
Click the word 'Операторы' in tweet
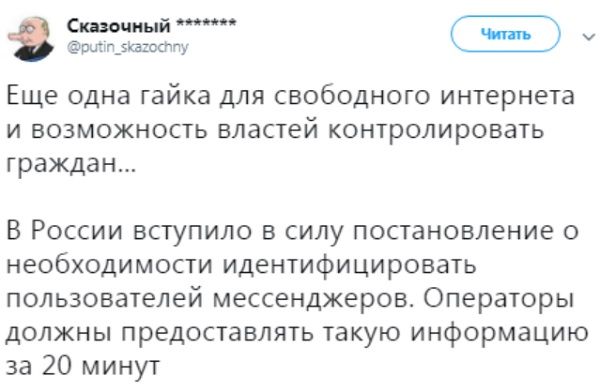[x=499, y=299]
